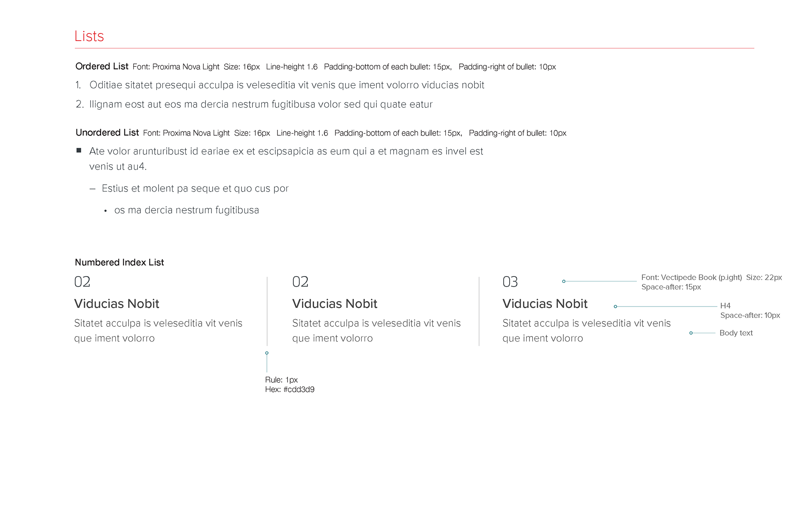The image size is (812, 523).
Task: Click the Unordered List label
Action: [x=107, y=133]
